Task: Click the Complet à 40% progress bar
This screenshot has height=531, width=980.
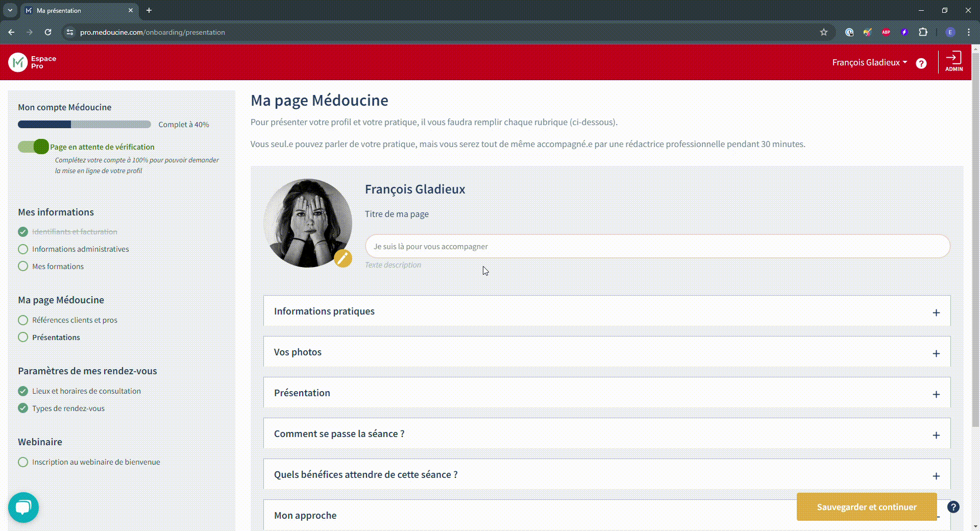Action: (84, 124)
